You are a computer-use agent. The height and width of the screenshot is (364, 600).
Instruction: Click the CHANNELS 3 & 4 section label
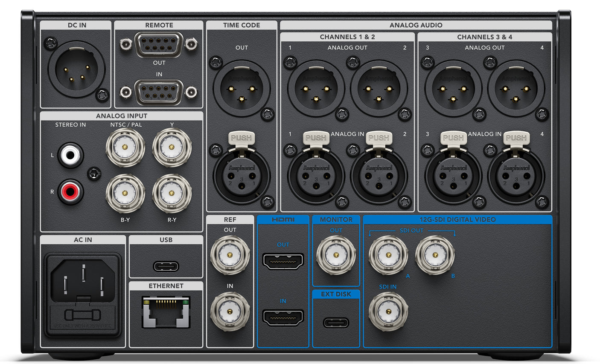[x=484, y=37]
